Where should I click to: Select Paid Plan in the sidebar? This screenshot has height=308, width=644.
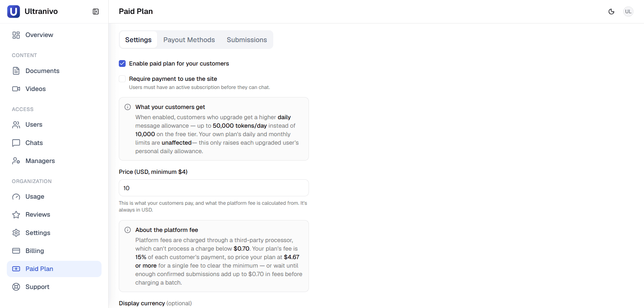click(x=54, y=269)
